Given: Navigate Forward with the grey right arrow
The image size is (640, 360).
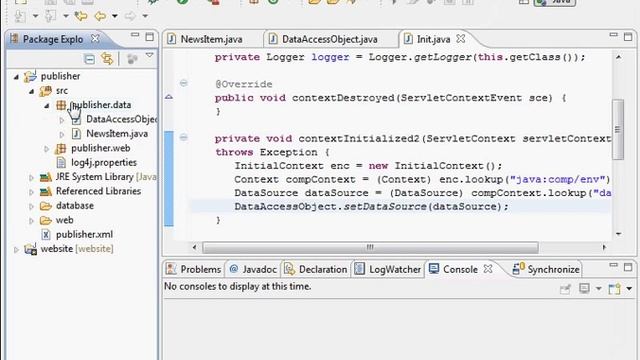Looking at the screenshot, I should [x=130, y=16].
